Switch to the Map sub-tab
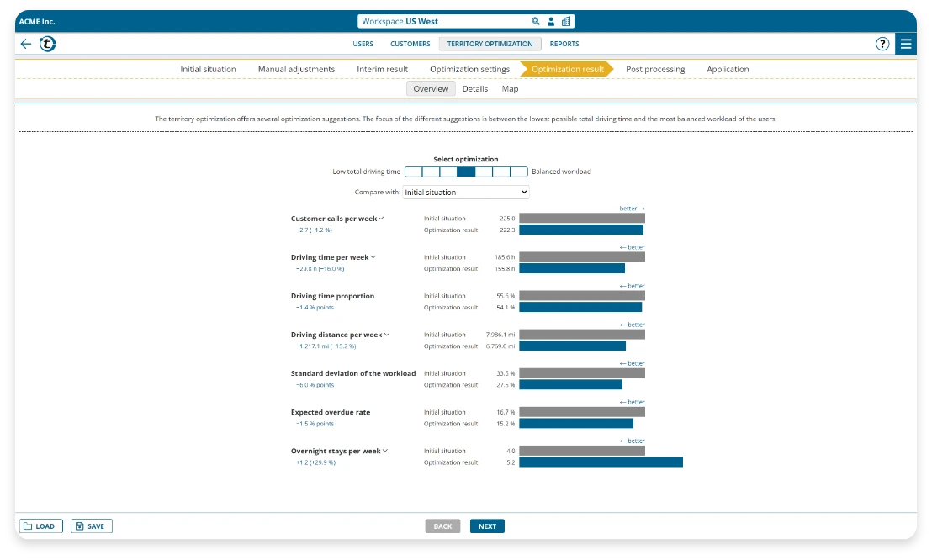Screen dimensions: 932x560 tap(510, 88)
